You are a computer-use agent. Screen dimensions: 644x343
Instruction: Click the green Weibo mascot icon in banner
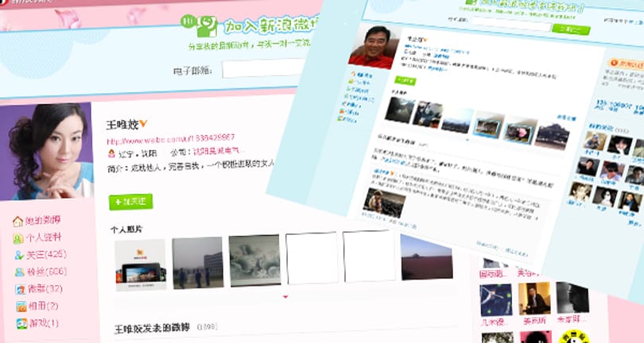(x=207, y=26)
